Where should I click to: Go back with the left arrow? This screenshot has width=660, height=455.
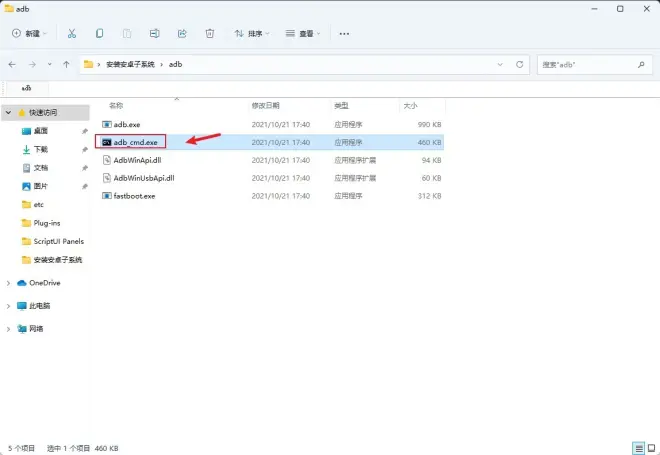tap(12, 64)
